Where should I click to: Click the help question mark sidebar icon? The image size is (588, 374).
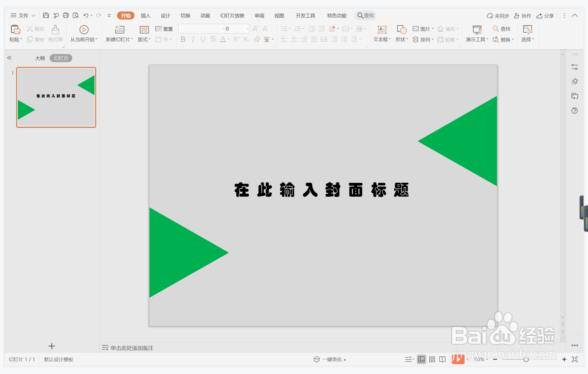click(x=574, y=111)
